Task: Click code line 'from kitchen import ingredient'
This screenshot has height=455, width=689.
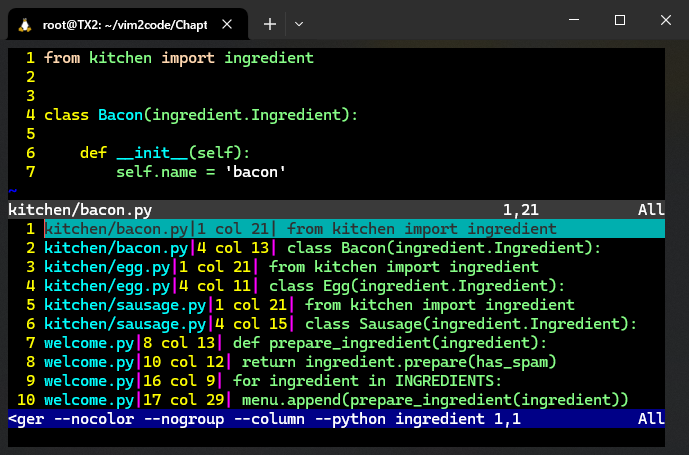Action: 179,58
